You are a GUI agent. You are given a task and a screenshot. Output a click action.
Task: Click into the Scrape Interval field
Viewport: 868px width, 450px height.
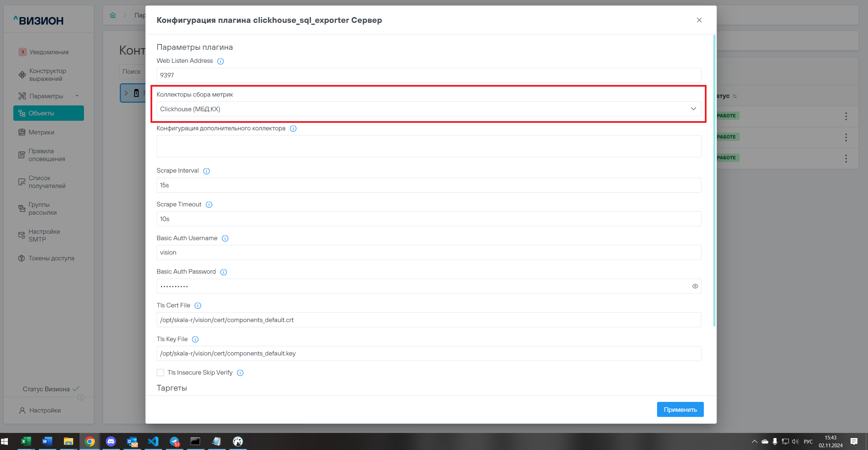[429, 185]
